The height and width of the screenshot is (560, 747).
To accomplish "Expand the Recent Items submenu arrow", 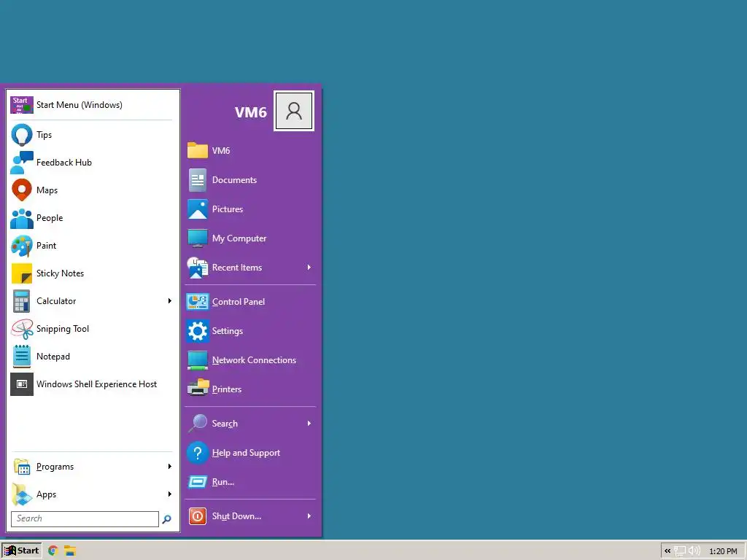I will 309,268.
